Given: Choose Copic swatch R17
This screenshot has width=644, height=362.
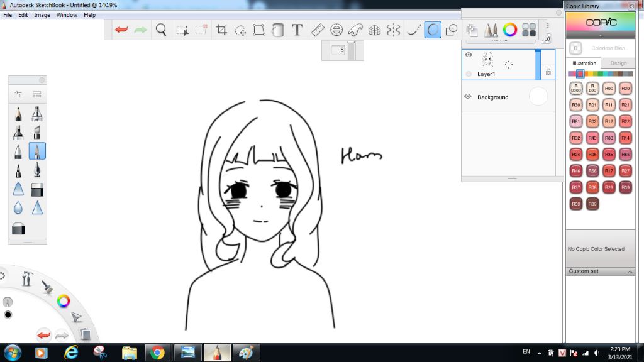Looking at the screenshot, I should (609, 171).
